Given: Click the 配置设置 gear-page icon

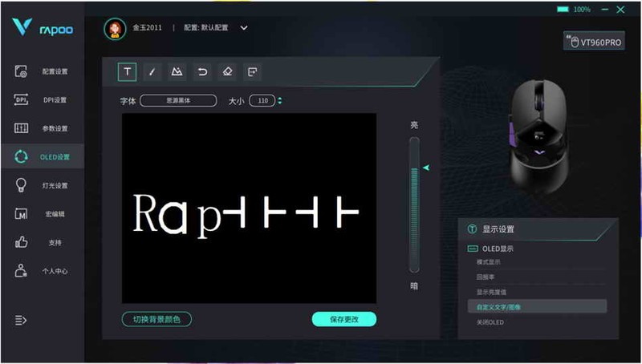Looking at the screenshot, I should coord(21,71).
